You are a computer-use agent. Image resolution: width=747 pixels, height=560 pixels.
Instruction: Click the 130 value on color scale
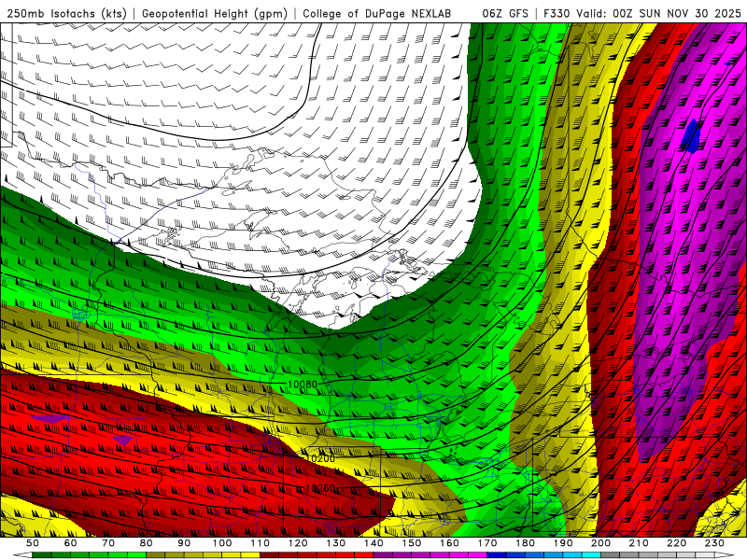tap(335, 543)
